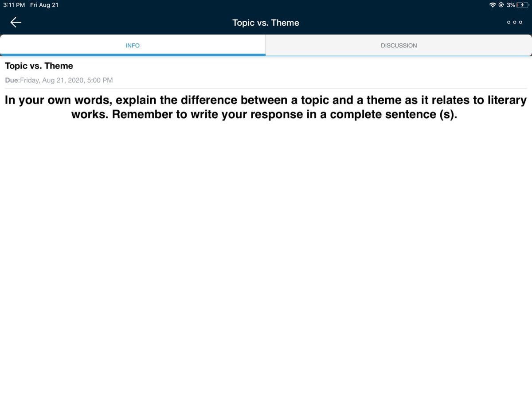This screenshot has height=399, width=532.
Task: Click the assignment prompt paragraph text
Action: pos(266,107)
